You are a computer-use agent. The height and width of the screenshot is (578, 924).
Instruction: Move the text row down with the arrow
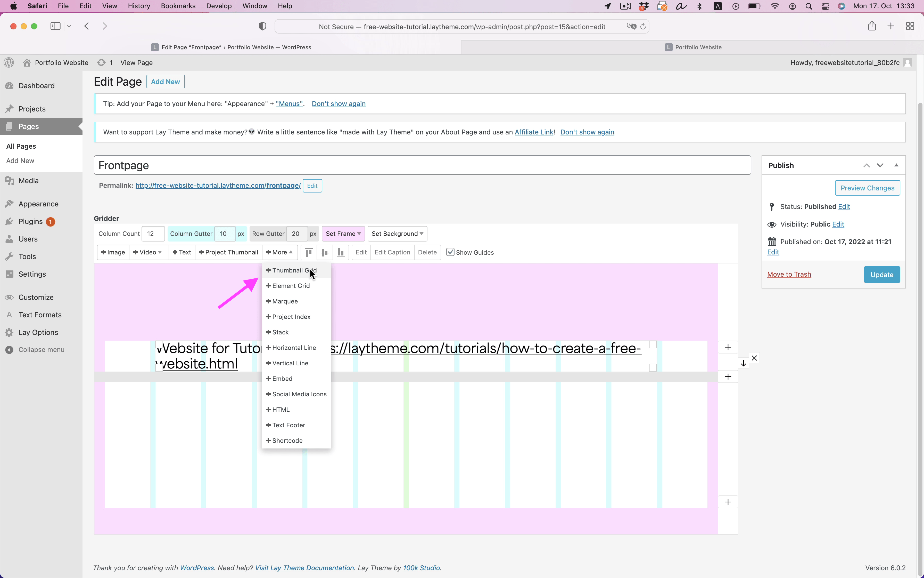[x=743, y=363]
